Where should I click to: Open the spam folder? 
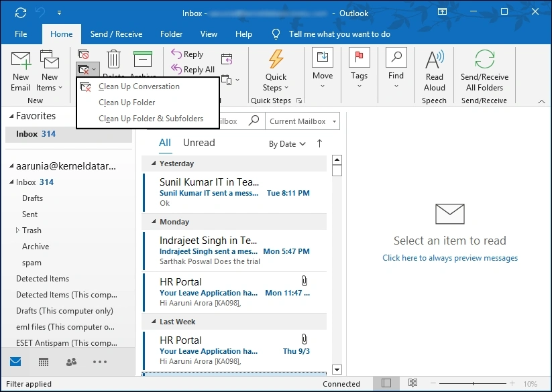tap(32, 263)
